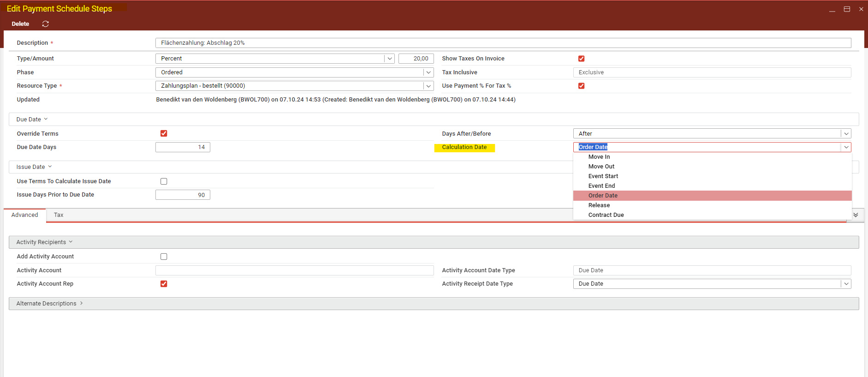The image size is (868, 377).
Task: Expand the tab strip overflow chevron
Action: [x=856, y=215]
